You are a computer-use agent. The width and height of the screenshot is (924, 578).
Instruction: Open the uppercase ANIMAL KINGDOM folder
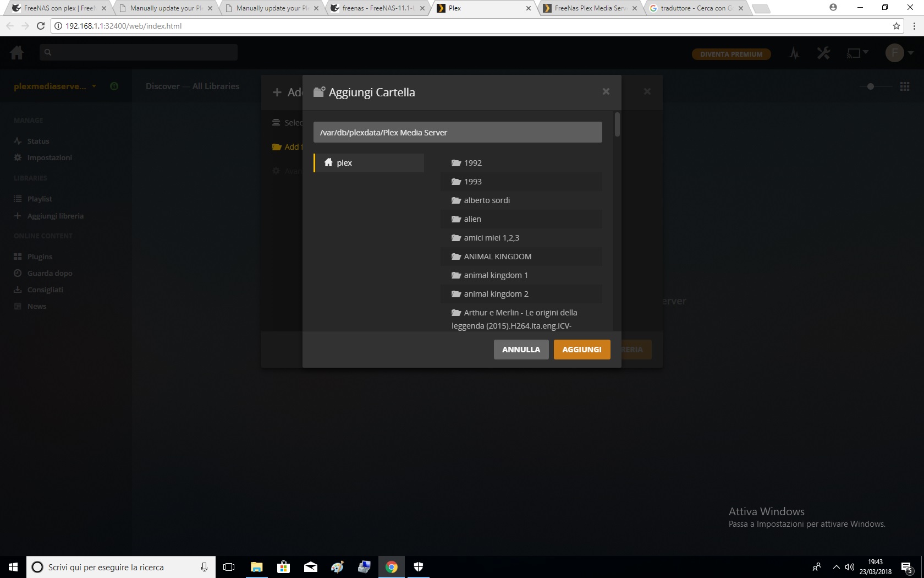(x=521, y=257)
